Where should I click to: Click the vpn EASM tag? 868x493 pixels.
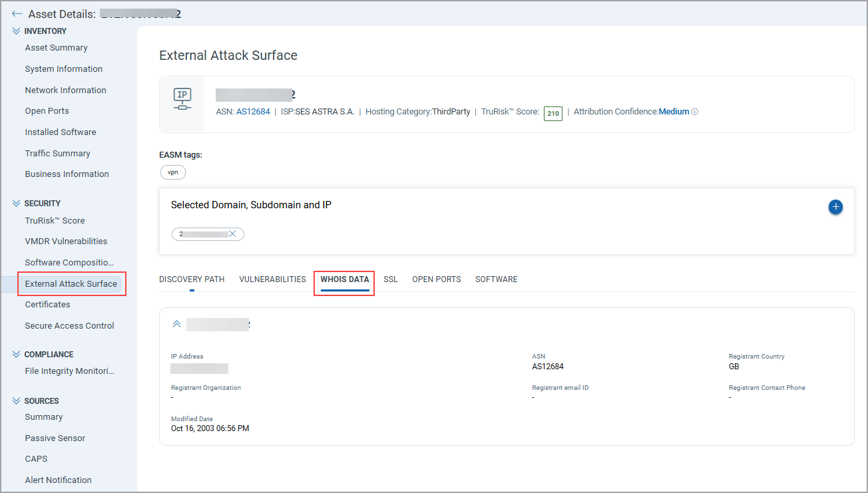pyautogui.click(x=172, y=172)
